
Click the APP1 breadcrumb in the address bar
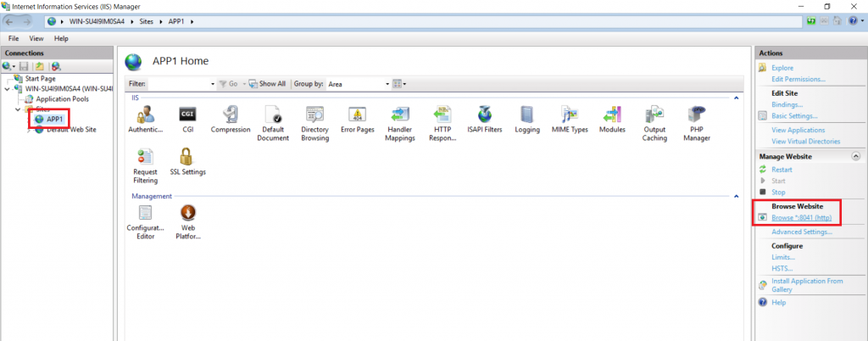[x=177, y=21]
